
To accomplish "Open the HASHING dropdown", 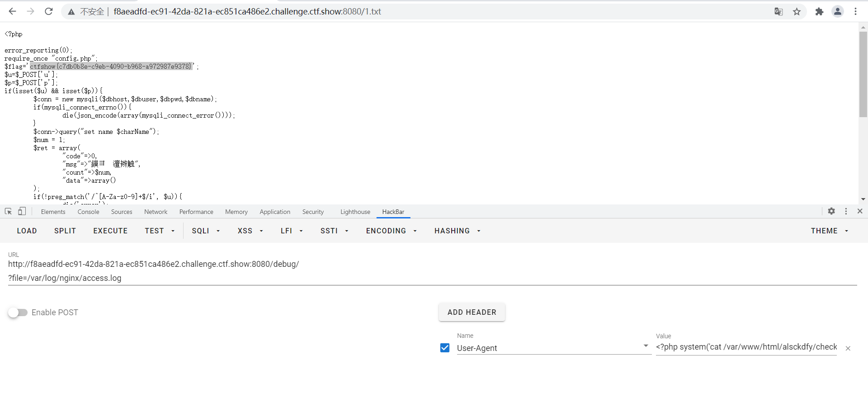I will tap(458, 231).
